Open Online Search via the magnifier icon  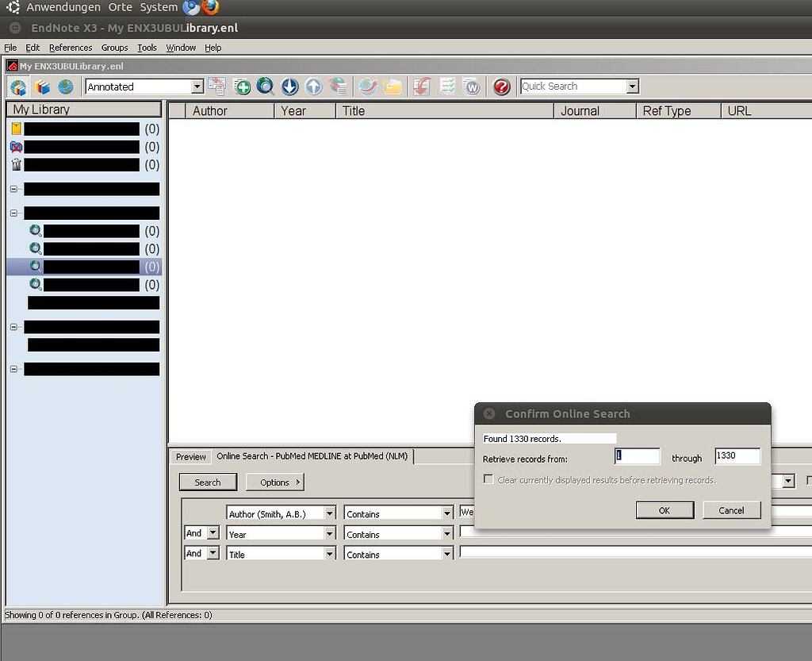[x=266, y=86]
